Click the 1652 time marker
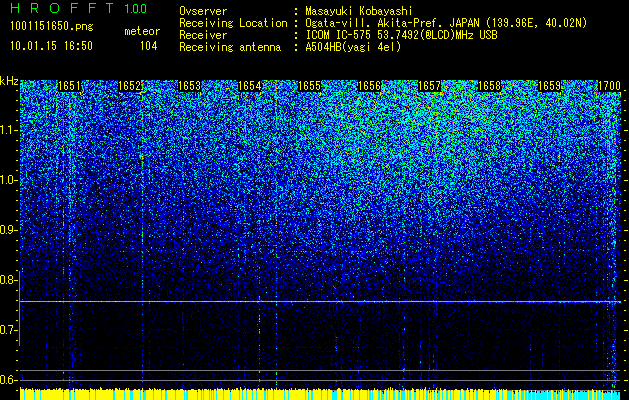The width and height of the screenshot is (629, 400). coord(130,86)
